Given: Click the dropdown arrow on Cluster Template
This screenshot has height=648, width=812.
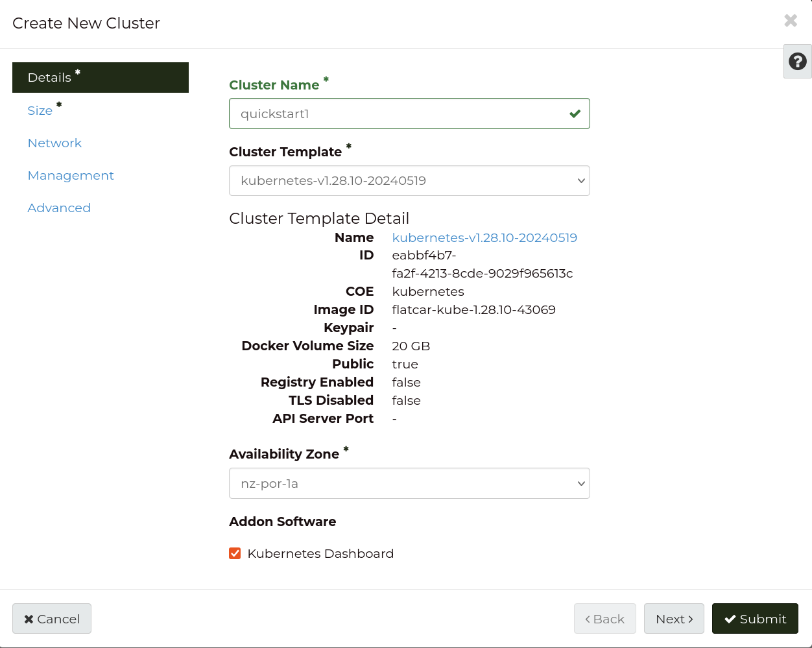Looking at the screenshot, I should (581, 181).
